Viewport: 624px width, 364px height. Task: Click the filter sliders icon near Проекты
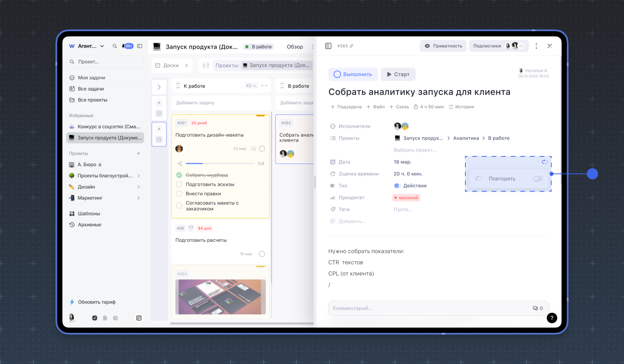tap(206, 65)
